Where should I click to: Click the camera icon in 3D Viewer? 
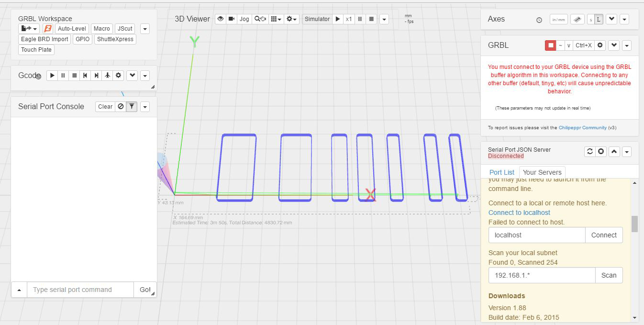pyautogui.click(x=232, y=19)
